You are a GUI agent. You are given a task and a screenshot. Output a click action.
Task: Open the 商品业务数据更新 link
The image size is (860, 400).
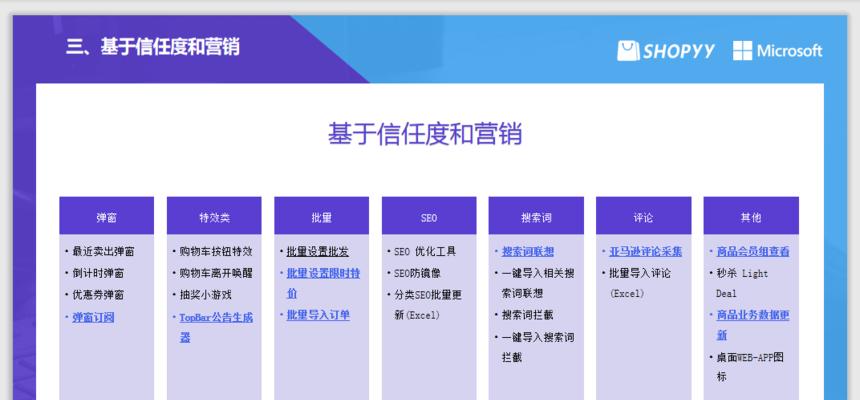[753, 325]
